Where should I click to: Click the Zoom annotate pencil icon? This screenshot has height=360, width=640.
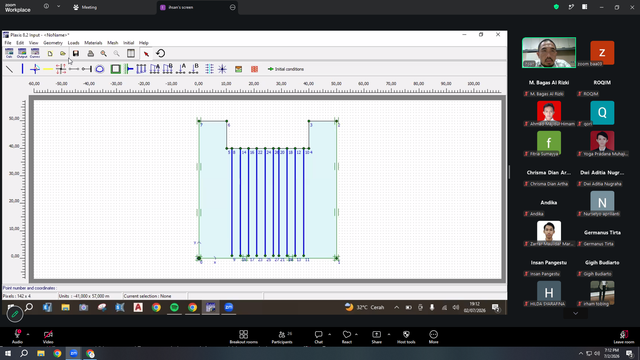[15, 314]
